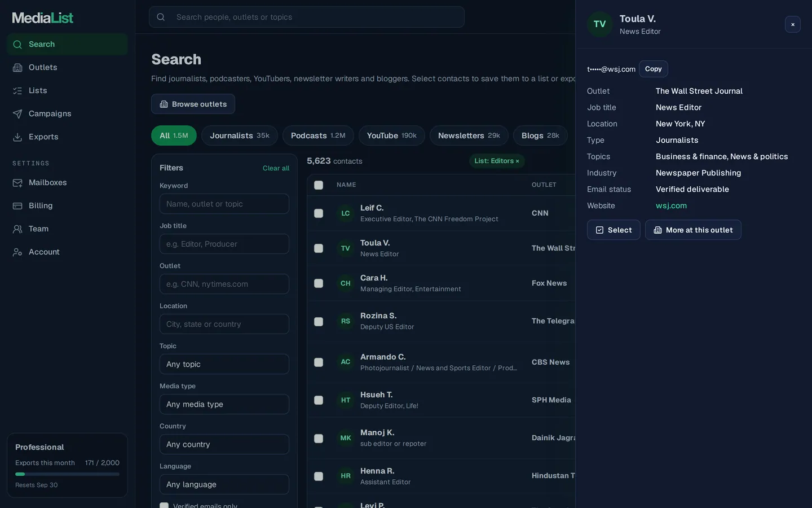The width and height of the screenshot is (812, 508).
Task: Click Clear all filters
Action: pyautogui.click(x=276, y=168)
